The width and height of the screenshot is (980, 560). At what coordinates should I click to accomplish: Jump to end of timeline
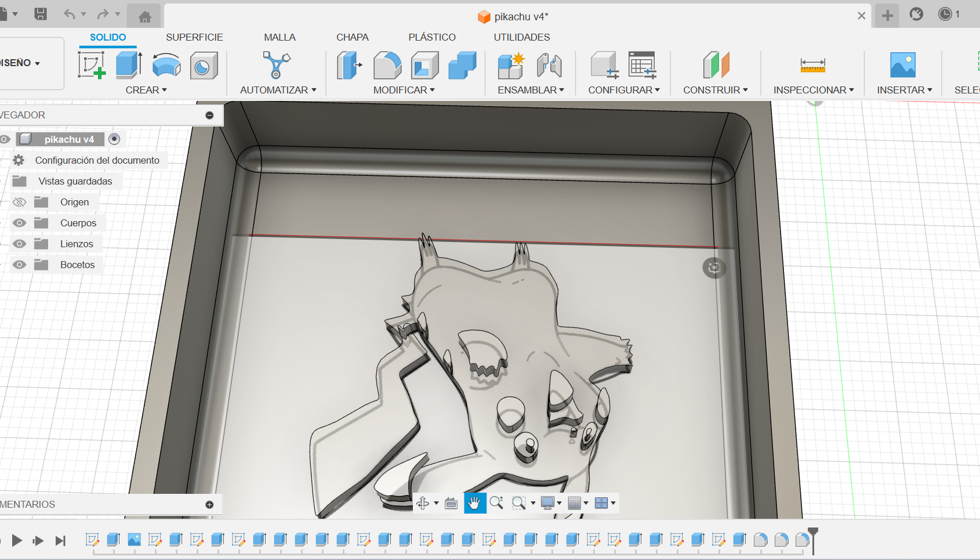pyautogui.click(x=60, y=541)
